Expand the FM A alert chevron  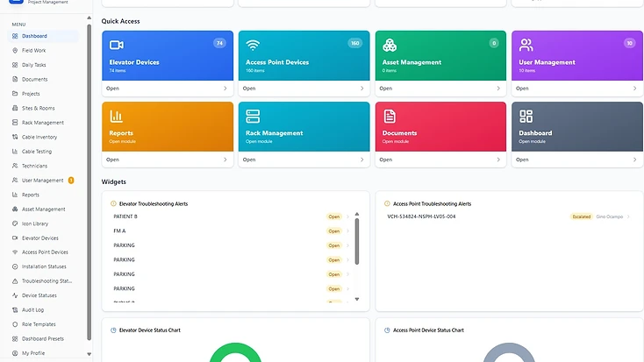[347, 231]
